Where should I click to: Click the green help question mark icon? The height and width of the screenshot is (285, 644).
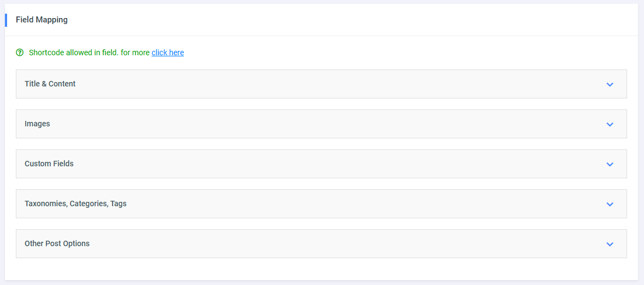point(20,53)
